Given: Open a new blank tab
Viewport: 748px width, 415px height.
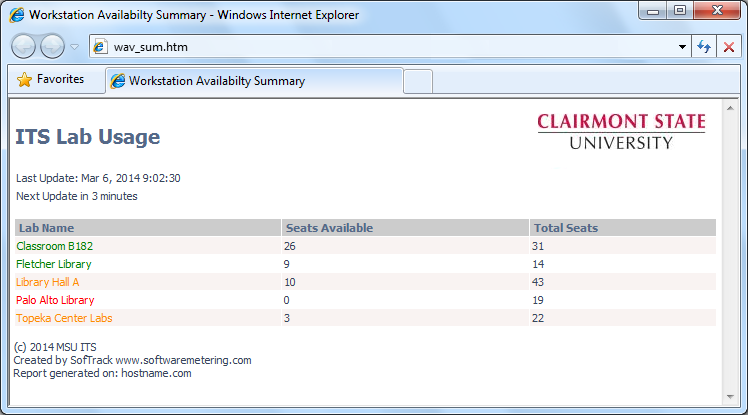Looking at the screenshot, I should 418,81.
